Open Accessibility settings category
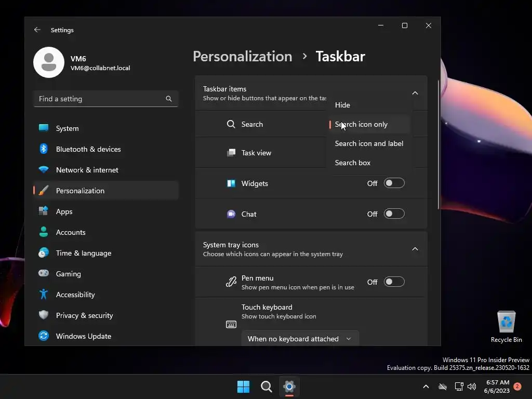Screen dimensions: 532x399 (x=106, y=295)
